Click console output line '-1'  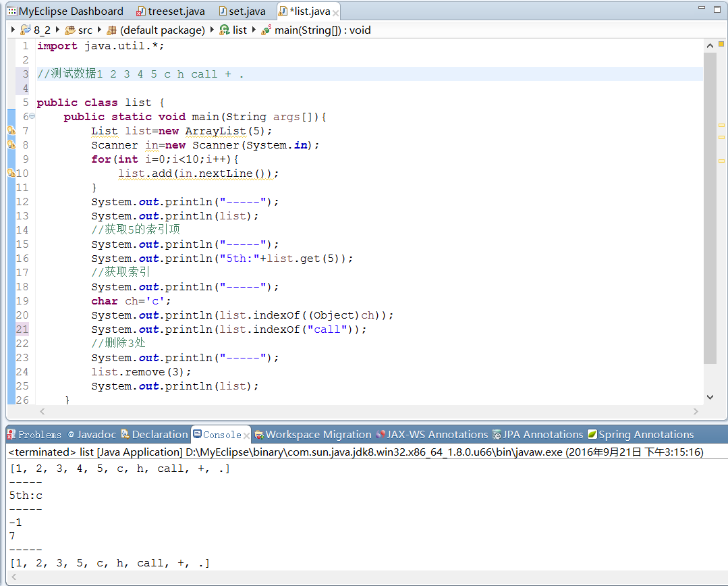click(x=16, y=523)
